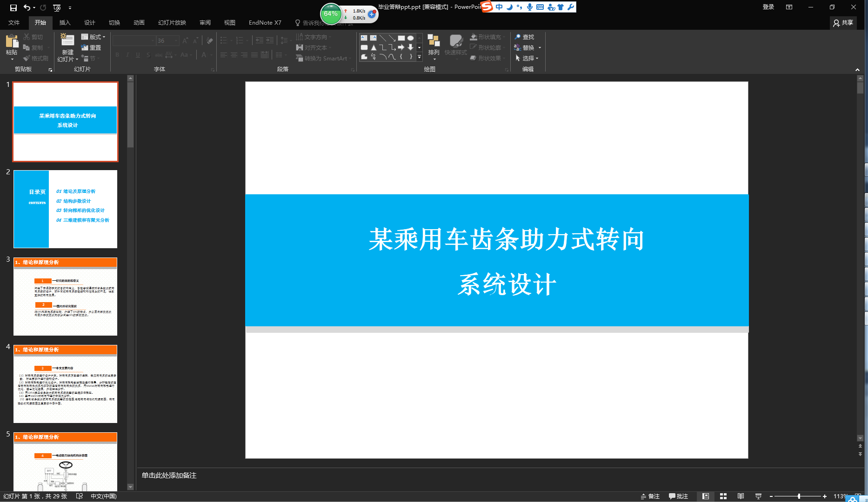Open the 选择 select dropdown
868x502 pixels.
pyautogui.click(x=527, y=58)
